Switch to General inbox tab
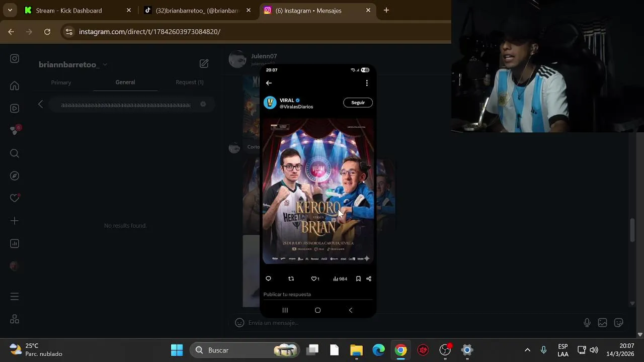The height and width of the screenshot is (362, 644). [125, 82]
